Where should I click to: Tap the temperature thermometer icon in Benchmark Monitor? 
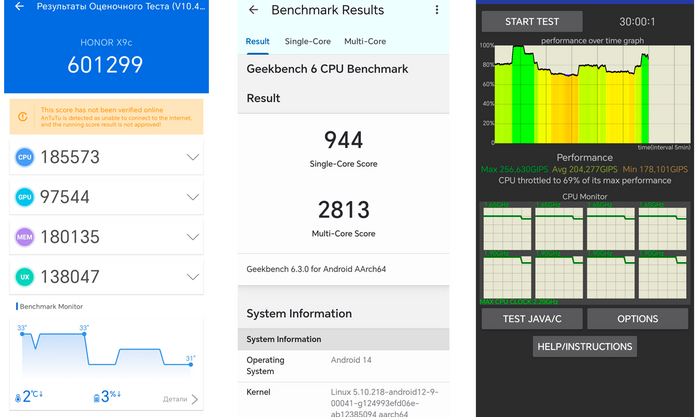pos(18,398)
